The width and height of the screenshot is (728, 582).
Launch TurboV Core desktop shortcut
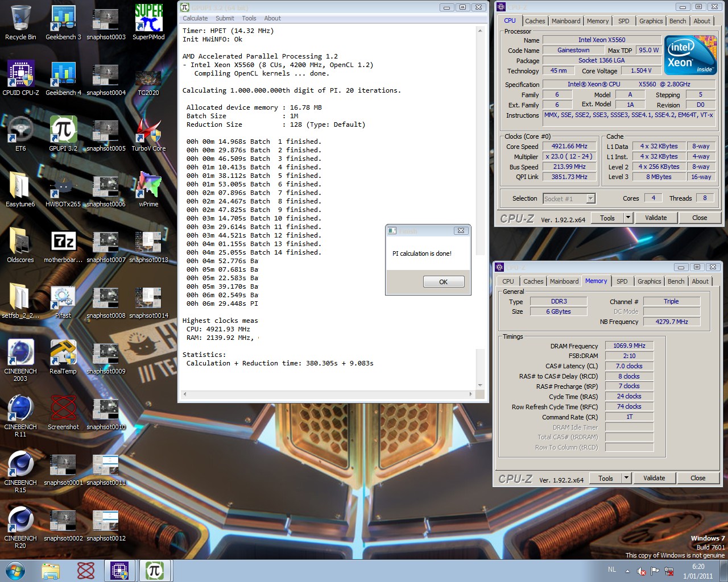pyautogui.click(x=148, y=134)
